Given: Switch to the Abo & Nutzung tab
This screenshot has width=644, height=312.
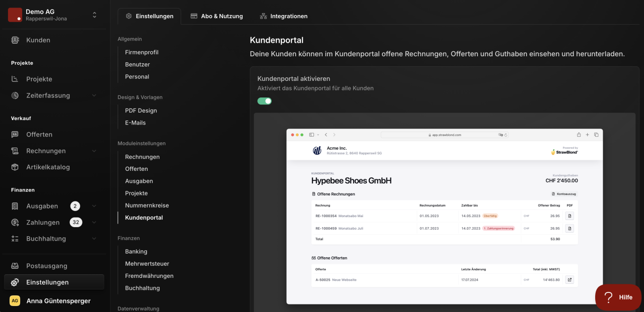Looking at the screenshot, I should coord(217,16).
